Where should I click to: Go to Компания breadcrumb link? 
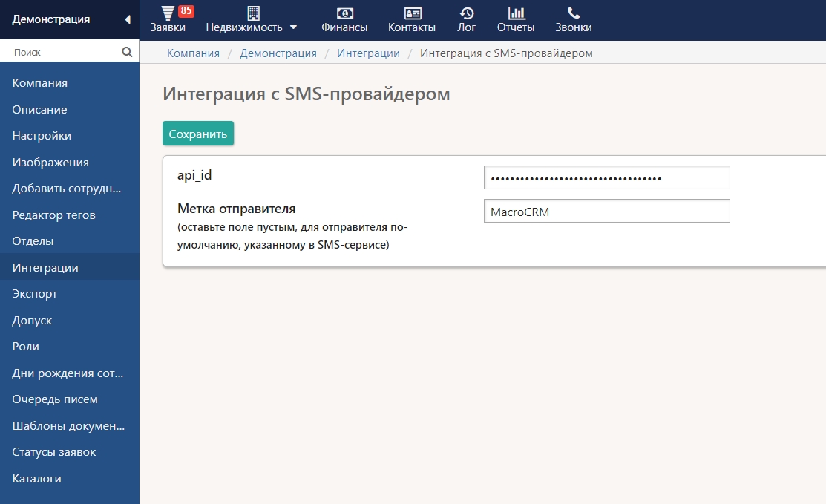[x=193, y=53]
